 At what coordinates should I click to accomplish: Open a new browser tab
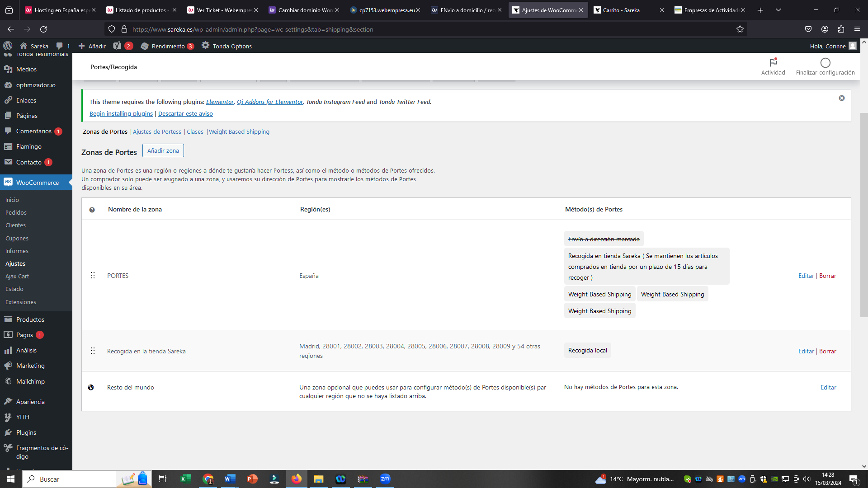(760, 10)
